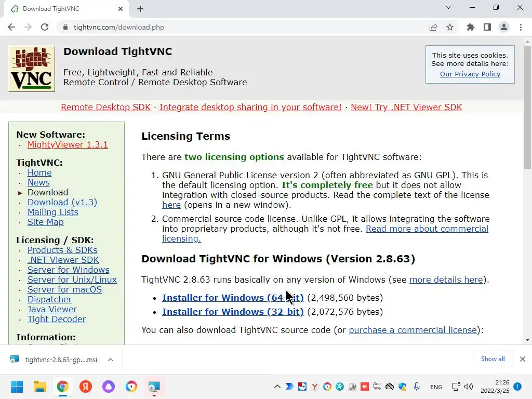Expand download item options chevron
This screenshot has width=532, height=399.
tap(111, 360)
